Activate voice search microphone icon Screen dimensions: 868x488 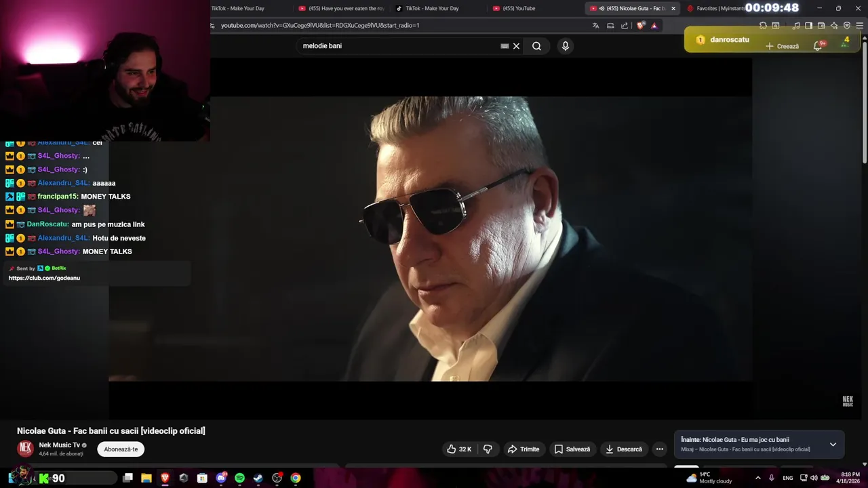pos(565,46)
